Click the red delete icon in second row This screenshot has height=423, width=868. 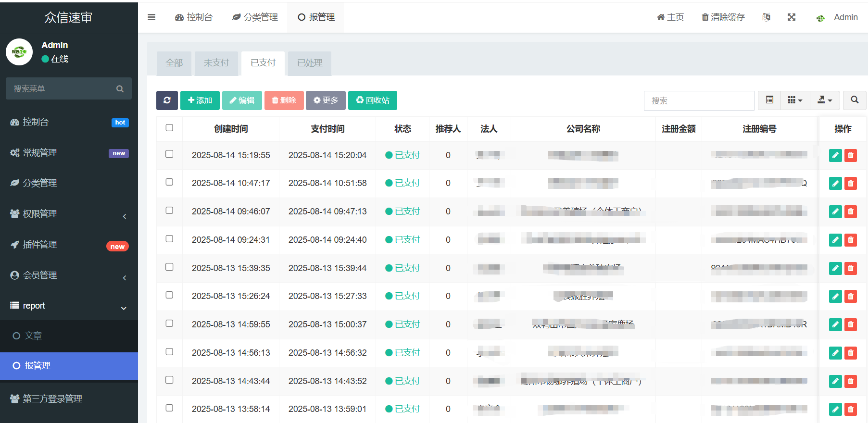pos(851,184)
